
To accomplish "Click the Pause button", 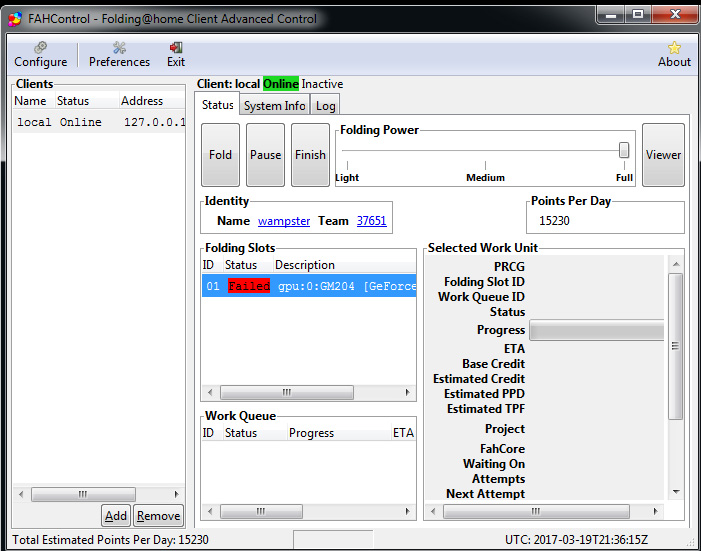I will [266, 155].
